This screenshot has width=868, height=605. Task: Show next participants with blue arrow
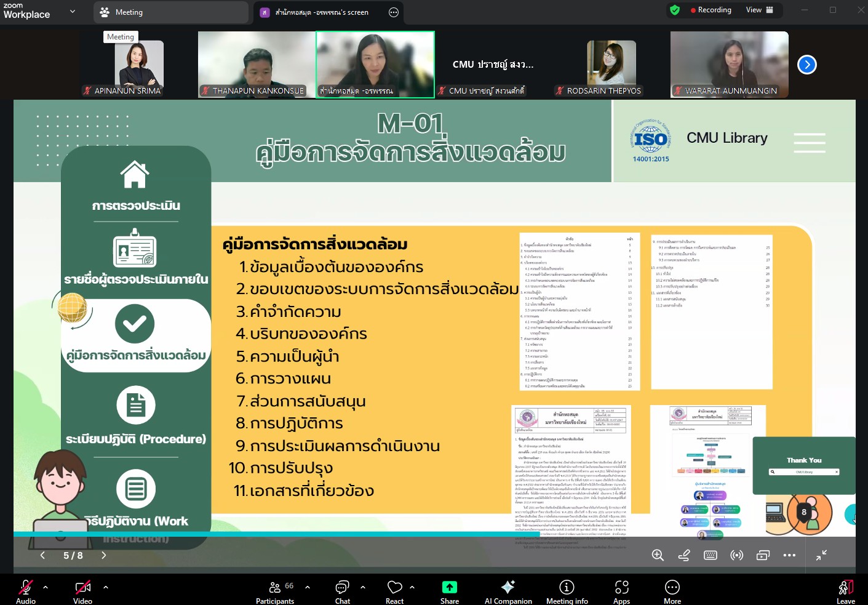click(806, 65)
